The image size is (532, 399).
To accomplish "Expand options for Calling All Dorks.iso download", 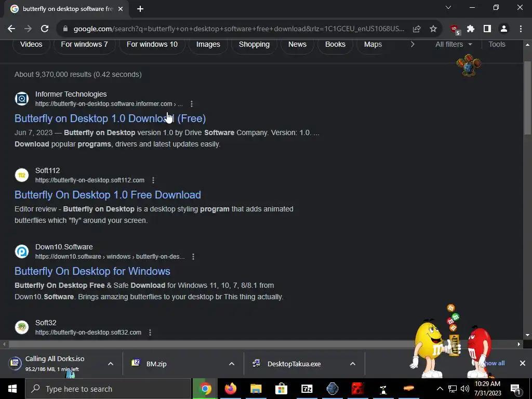I will (x=111, y=364).
